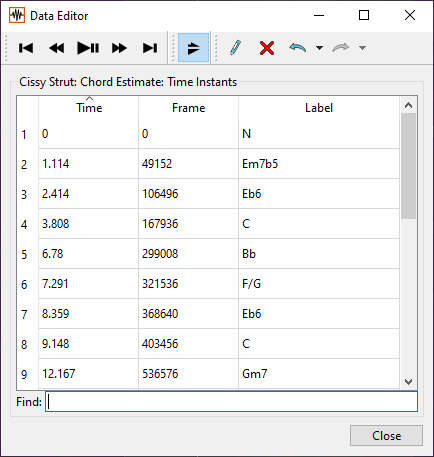Click the rewind double-arrow button
This screenshot has height=457, width=434.
click(x=57, y=48)
